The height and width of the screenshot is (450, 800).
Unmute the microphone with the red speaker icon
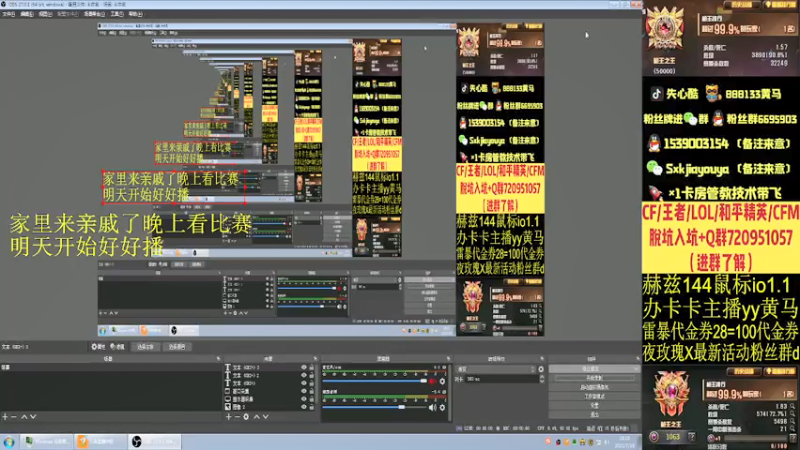[433, 381]
